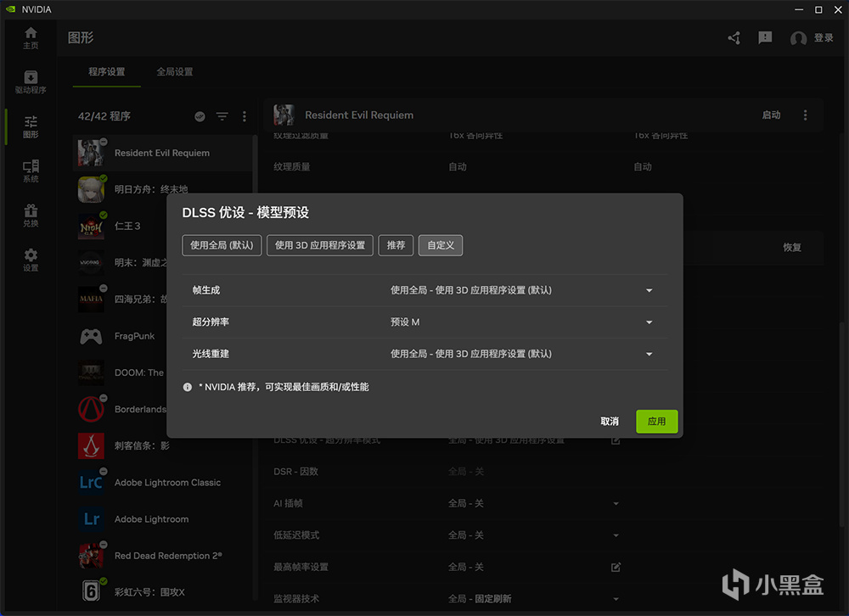Click the share icon in header
Screen dimensions: 849x616
734,38
